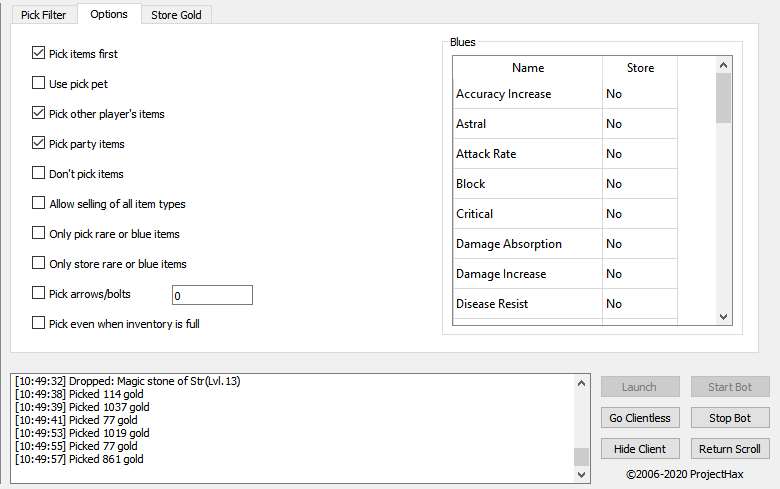
Task: Click the Blues list scroll up arrow
Action: 724,65
